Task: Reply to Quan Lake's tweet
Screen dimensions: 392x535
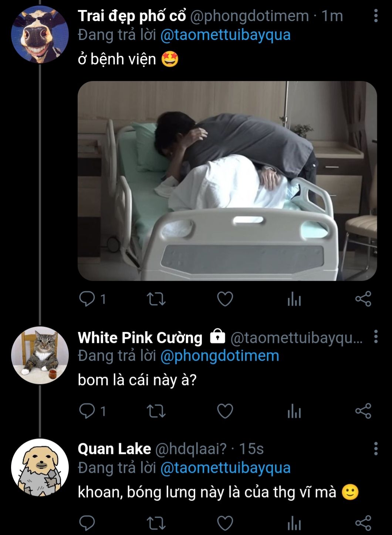Action: pos(87,523)
